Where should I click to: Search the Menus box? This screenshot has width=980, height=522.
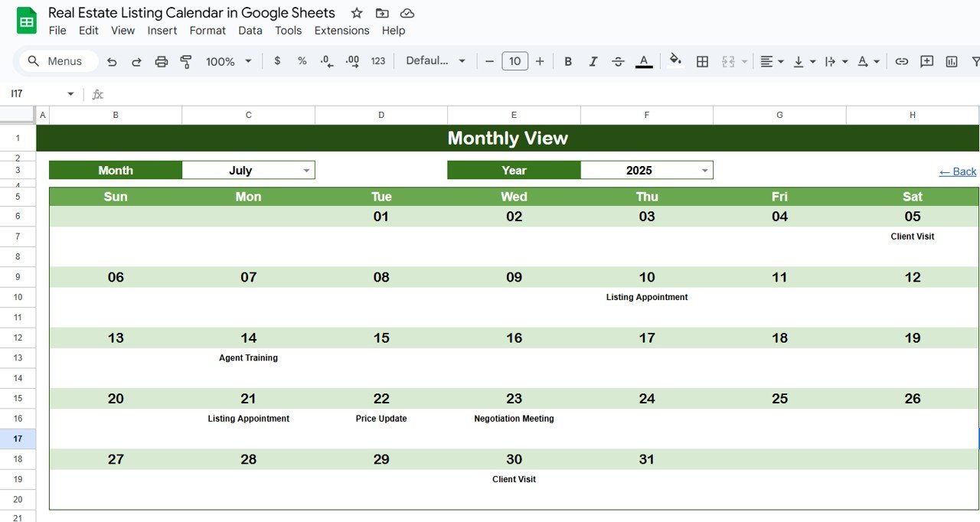click(x=59, y=61)
